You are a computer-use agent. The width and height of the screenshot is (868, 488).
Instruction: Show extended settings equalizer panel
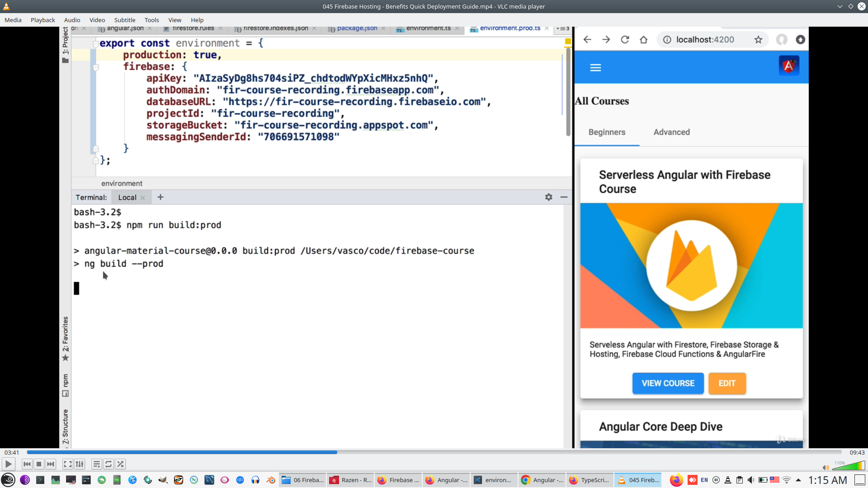(80, 464)
